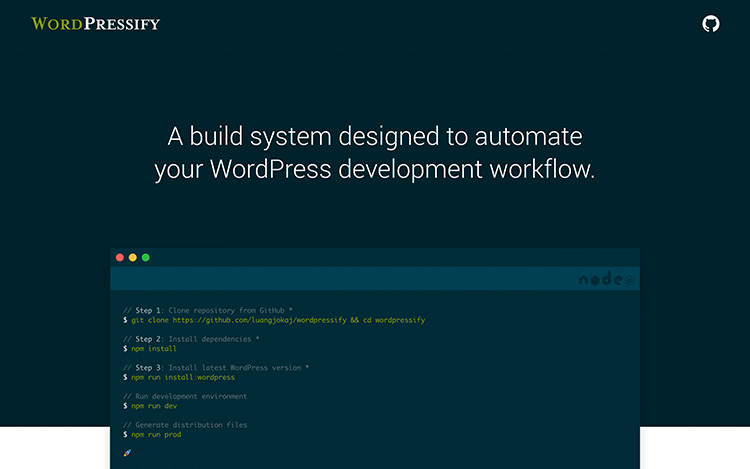Click the 'cd wordpressify' part of command
The image size is (750, 469).
pos(394,320)
